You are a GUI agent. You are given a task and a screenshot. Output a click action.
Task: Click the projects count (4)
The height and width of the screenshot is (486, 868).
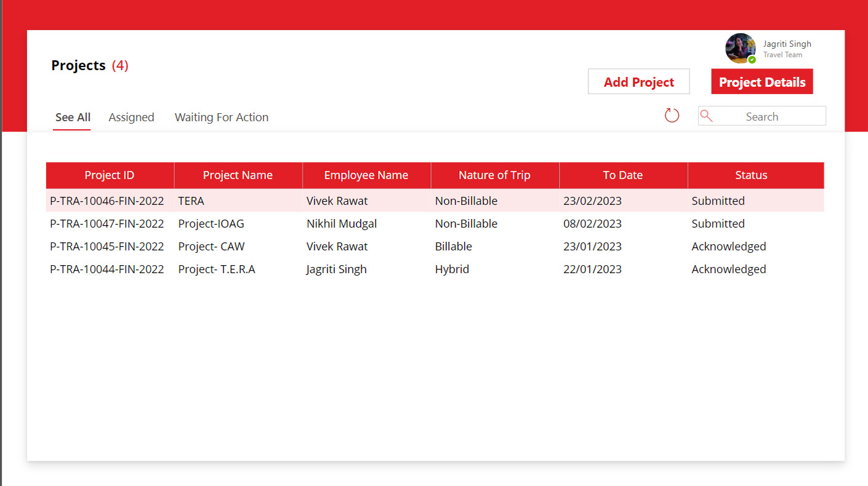120,65
